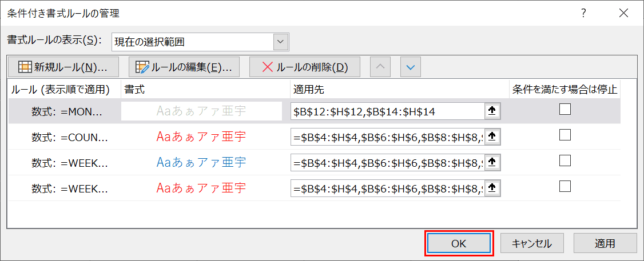Collapse dialog via range selector for $B$12:$H$12 field
This screenshot has height=261, width=644.
pos(492,111)
